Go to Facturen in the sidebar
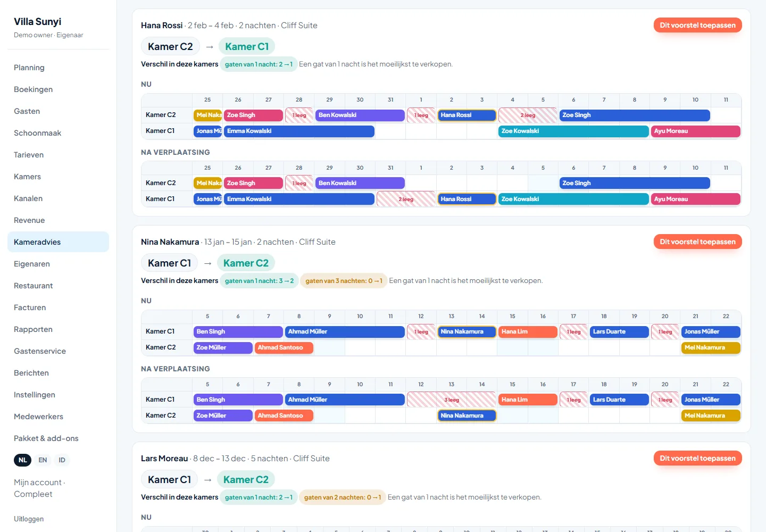Screen dimensions: 766x532 pos(58,307)
